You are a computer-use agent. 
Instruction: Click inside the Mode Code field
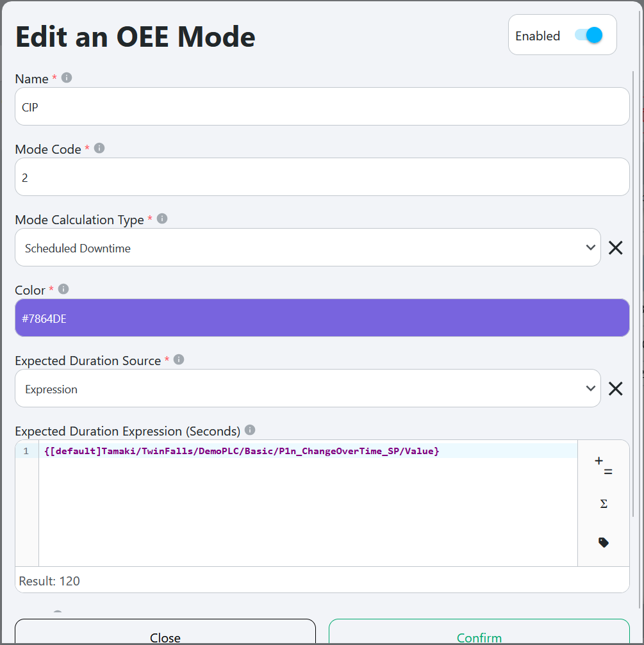click(x=320, y=177)
